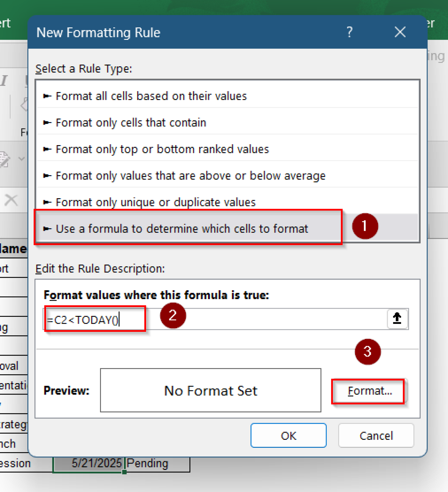Image resolution: width=448 pixels, height=492 pixels.
Task: Confirm the rule with OK
Action: point(288,436)
